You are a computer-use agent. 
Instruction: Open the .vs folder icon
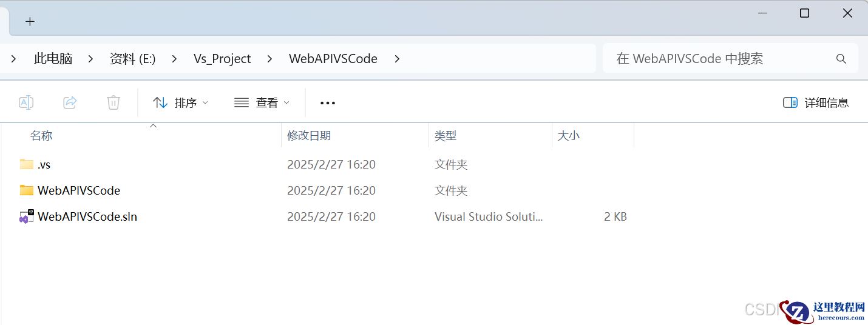click(26, 164)
